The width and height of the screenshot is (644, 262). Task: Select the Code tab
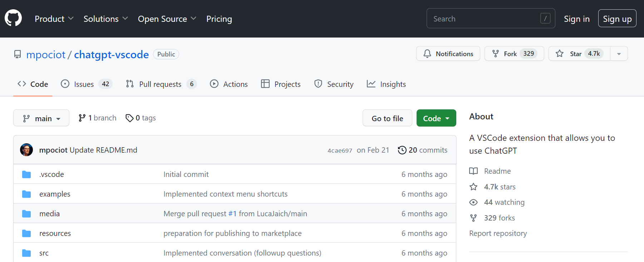pos(33,84)
